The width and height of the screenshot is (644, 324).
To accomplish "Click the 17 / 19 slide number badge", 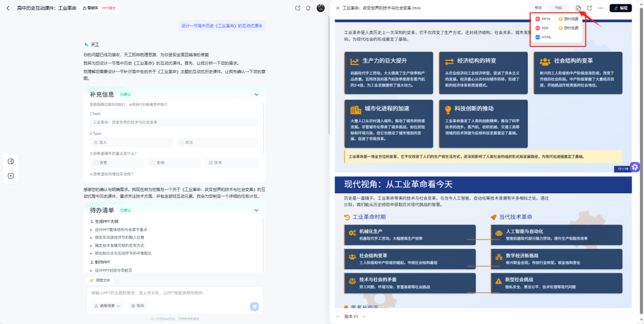I will click(x=623, y=169).
